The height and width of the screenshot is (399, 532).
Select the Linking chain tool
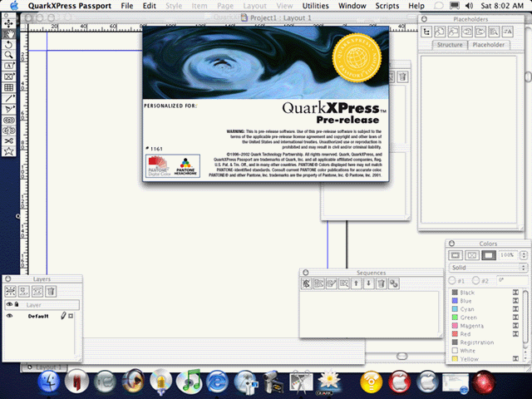pos(8,120)
